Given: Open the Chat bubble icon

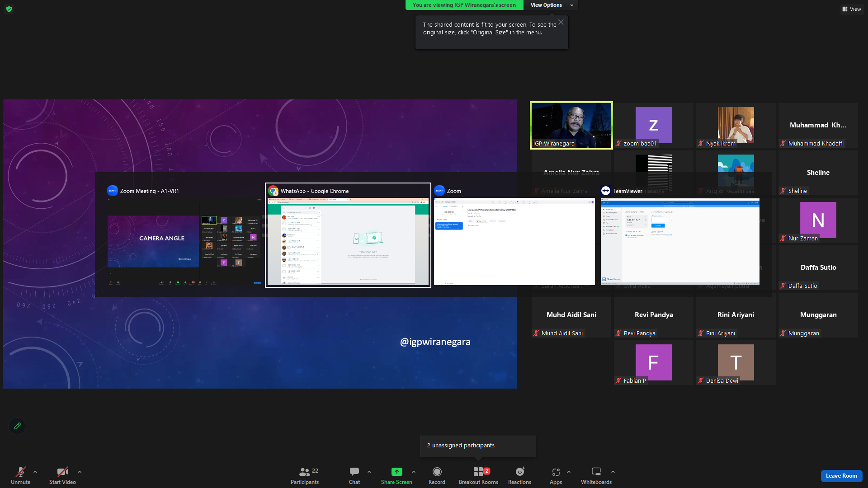Looking at the screenshot, I should coord(354,472).
